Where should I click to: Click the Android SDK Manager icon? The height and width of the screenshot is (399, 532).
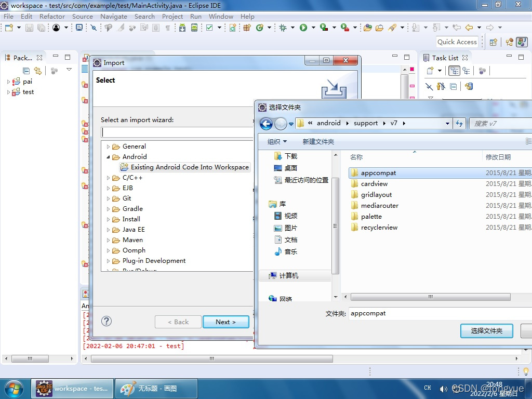[182, 28]
